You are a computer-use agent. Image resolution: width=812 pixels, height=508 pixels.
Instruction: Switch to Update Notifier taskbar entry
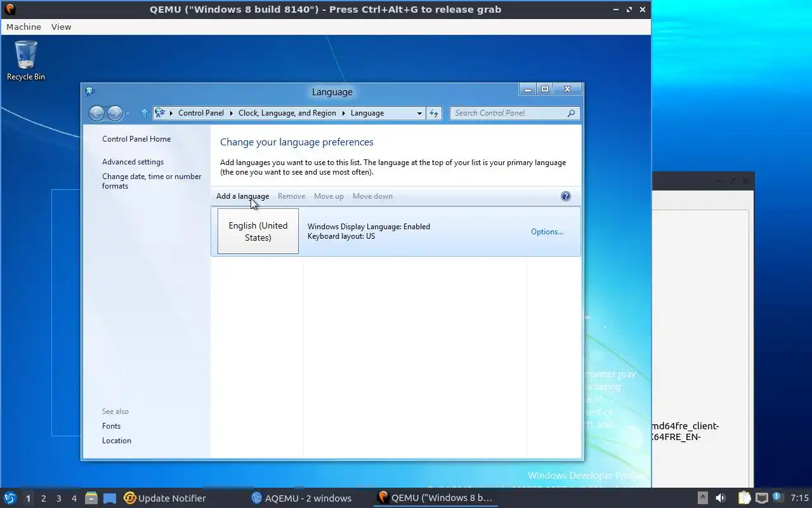click(165, 498)
